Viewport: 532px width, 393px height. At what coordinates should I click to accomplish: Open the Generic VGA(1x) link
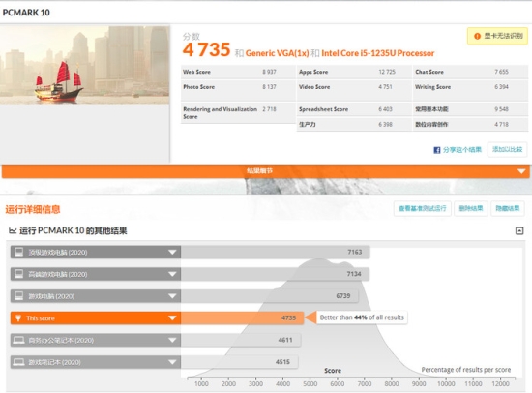(278, 53)
